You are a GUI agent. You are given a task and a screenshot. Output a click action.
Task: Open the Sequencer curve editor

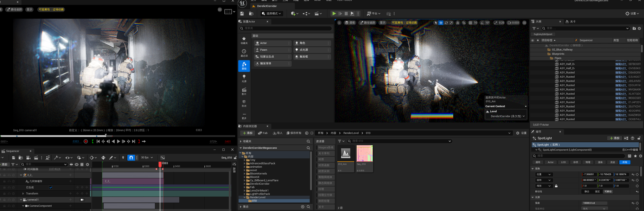point(162,158)
